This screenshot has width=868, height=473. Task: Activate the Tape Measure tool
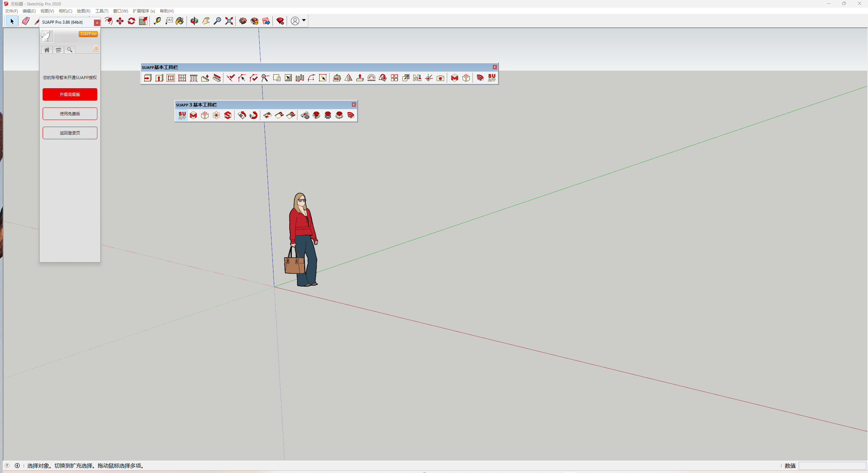click(157, 21)
